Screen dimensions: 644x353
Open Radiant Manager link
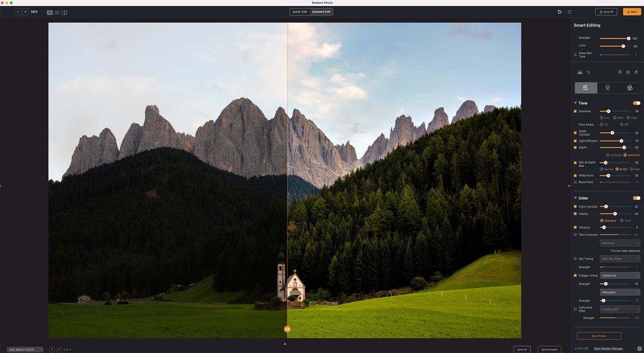(609, 349)
